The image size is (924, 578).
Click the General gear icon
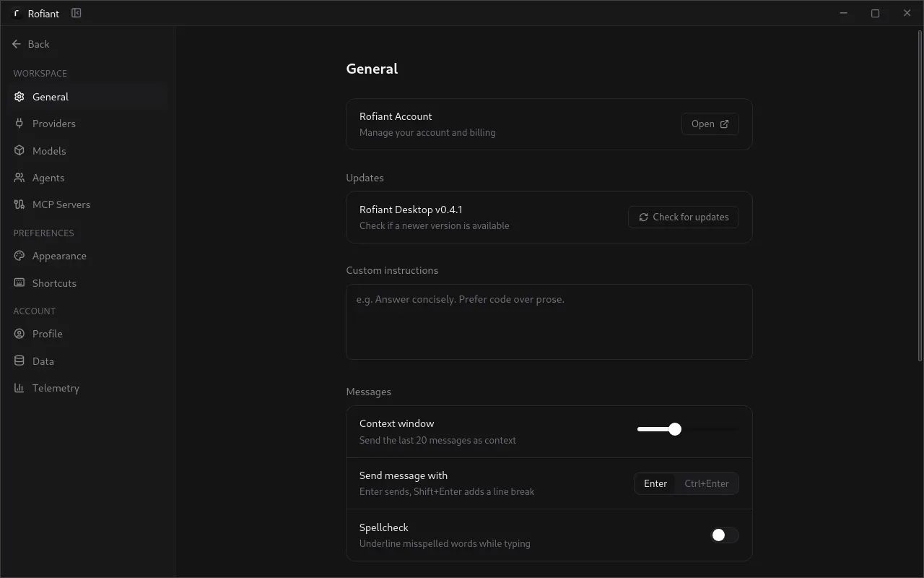pyautogui.click(x=19, y=97)
